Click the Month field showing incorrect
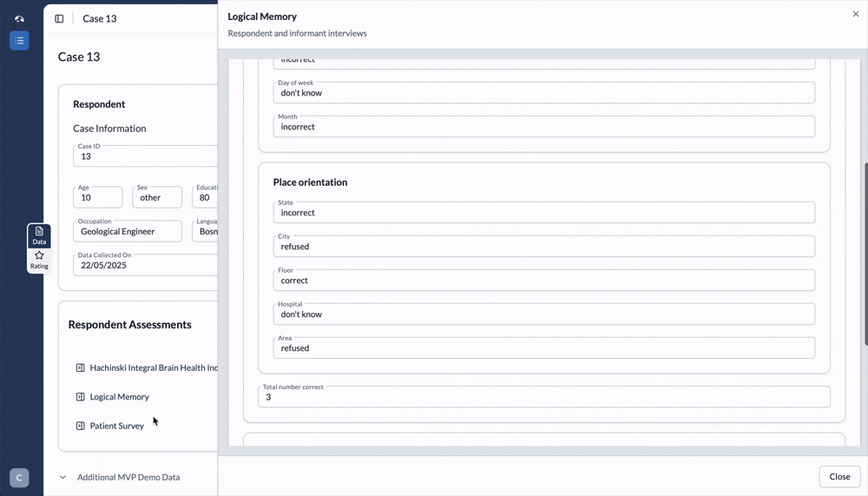The image size is (868, 496). tap(543, 126)
